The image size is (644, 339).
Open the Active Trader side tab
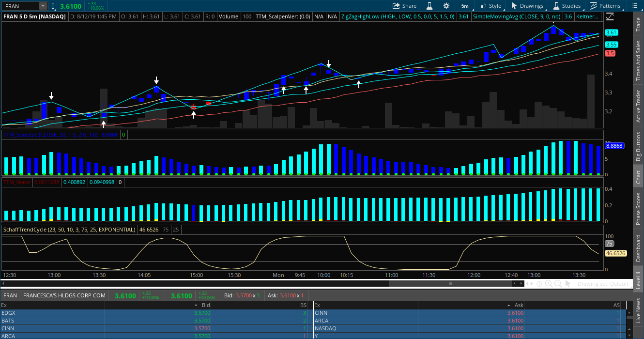click(x=638, y=106)
